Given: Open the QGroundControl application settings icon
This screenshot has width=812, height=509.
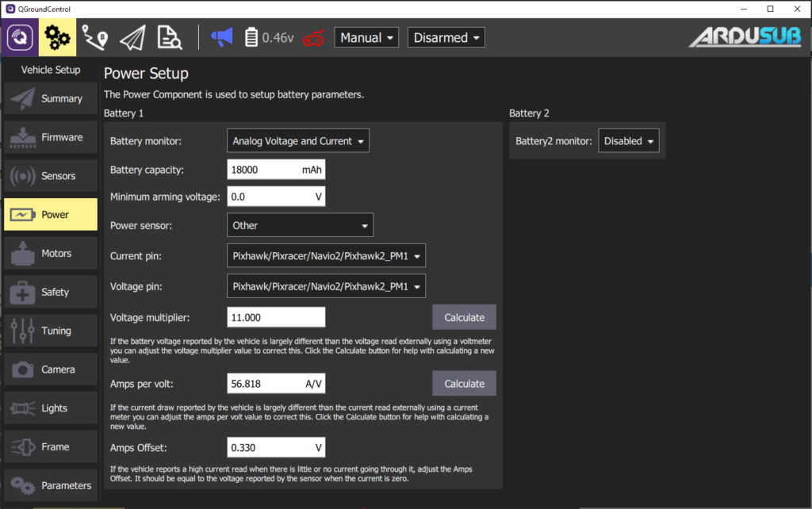Looking at the screenshot, I should [x=17, y=36].
